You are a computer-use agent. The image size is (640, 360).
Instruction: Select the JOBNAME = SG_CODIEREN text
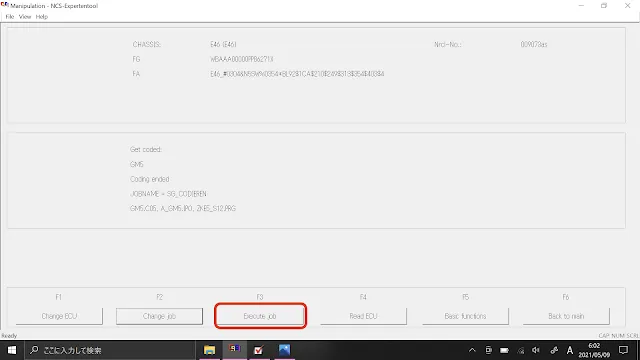[168, 194]
